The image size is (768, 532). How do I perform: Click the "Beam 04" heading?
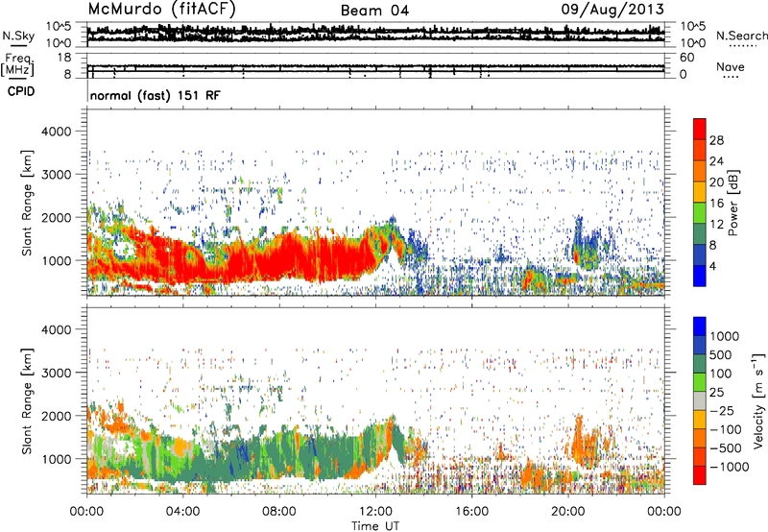click(374, 11)
